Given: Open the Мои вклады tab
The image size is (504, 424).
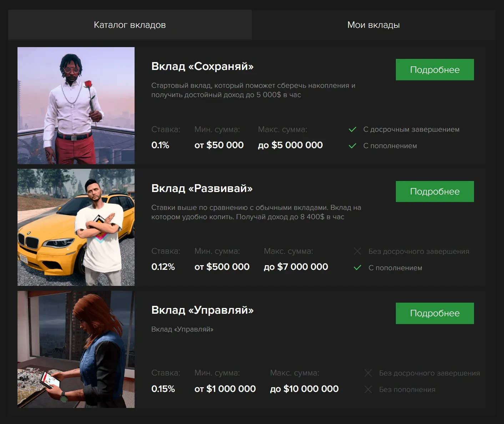Looking at the screenshot, I should click(373, 25).
